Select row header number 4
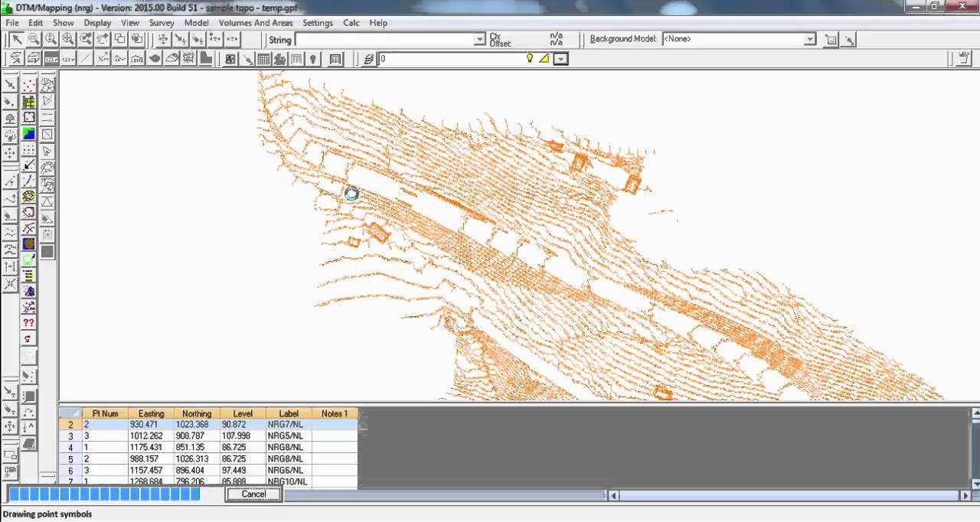 pos(70,447)
